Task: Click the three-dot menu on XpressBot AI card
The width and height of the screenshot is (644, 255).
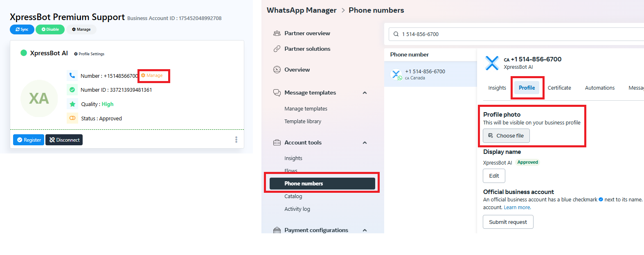Action: (x=236, y=140)
